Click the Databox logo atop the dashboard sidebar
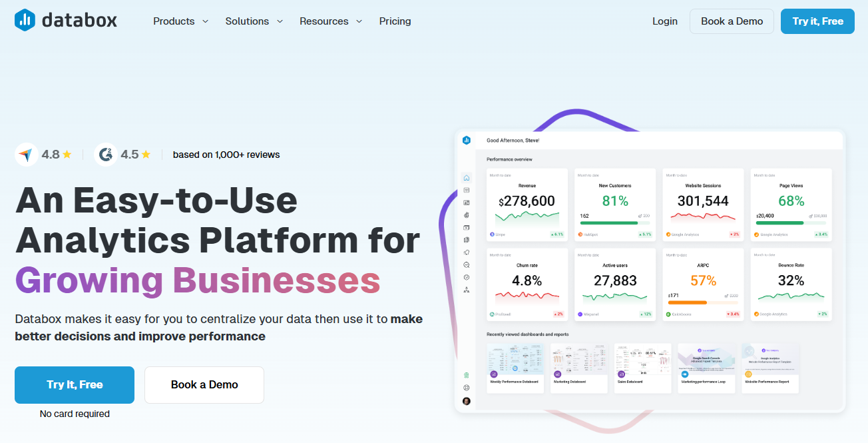The width and height of the screenshot is (868, 443). point(467,141)
